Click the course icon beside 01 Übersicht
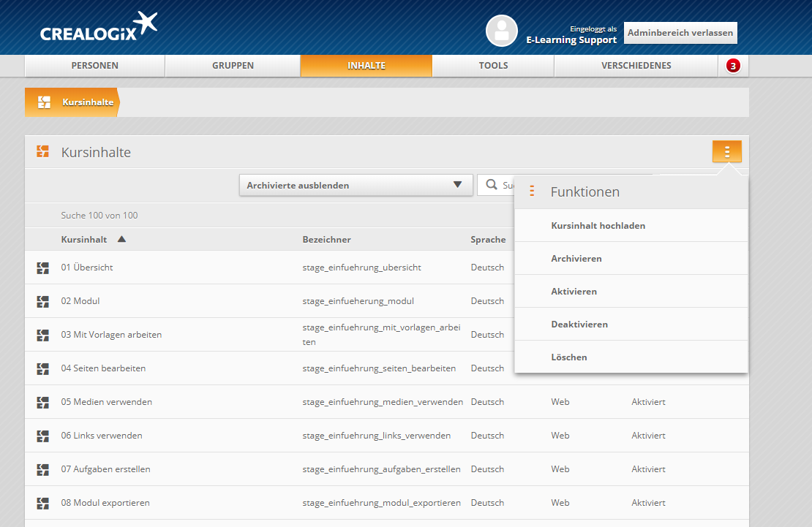812x527 pixels. [x=43, y=268]
